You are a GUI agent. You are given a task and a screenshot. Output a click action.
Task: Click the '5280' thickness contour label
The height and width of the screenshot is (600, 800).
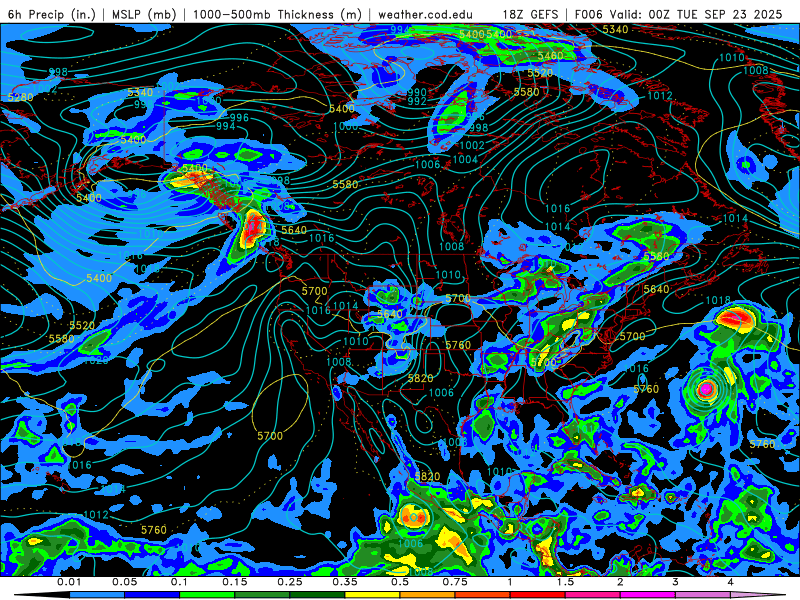click(20, 97)
